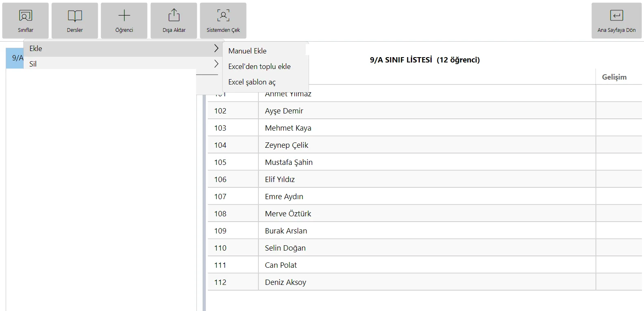Click student number 108 cell
Image resolution: width=644 pixels, height=311 pixels.
pyautogui.click(x=233, y=214)
